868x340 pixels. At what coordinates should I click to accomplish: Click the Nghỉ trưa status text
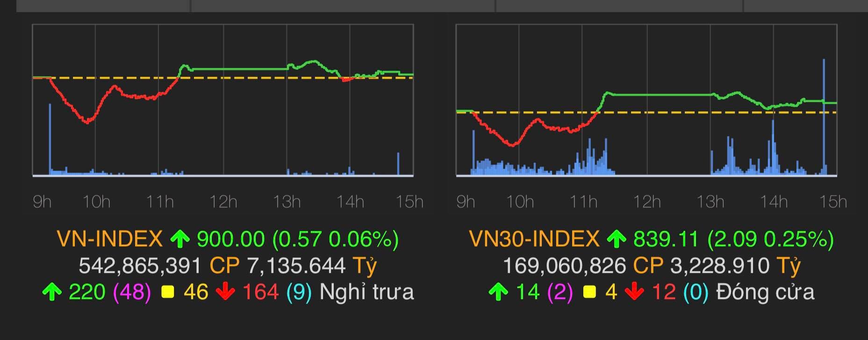pos(366,292)
